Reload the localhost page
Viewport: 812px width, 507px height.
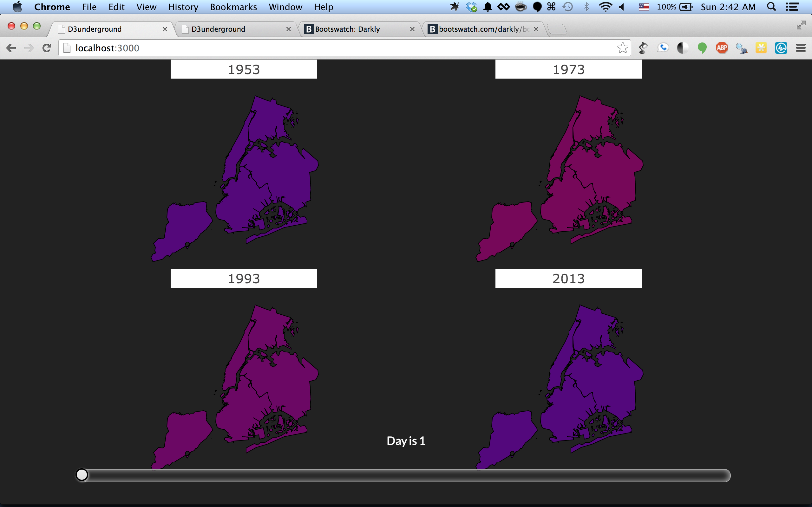tap(47, 48)
